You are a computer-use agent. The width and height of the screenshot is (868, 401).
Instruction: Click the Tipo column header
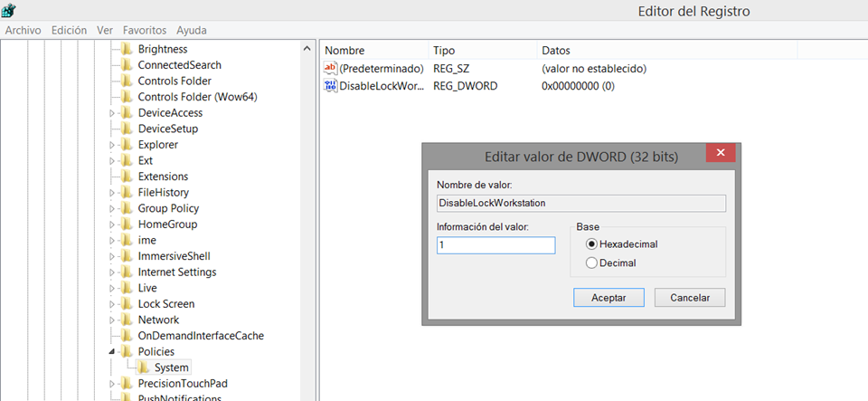coord(483,51)
